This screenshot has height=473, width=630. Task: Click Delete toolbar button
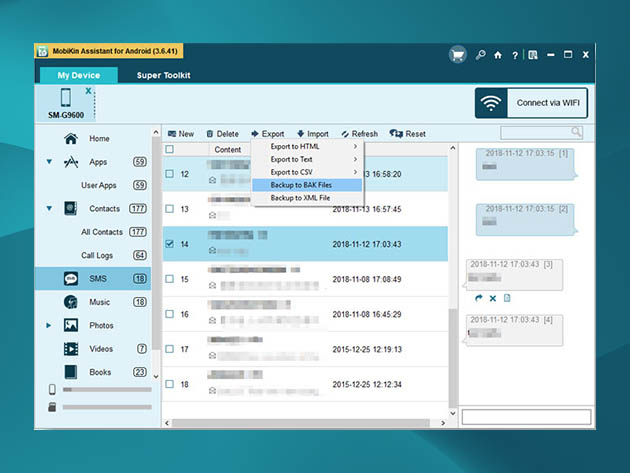tap(222, 134)
